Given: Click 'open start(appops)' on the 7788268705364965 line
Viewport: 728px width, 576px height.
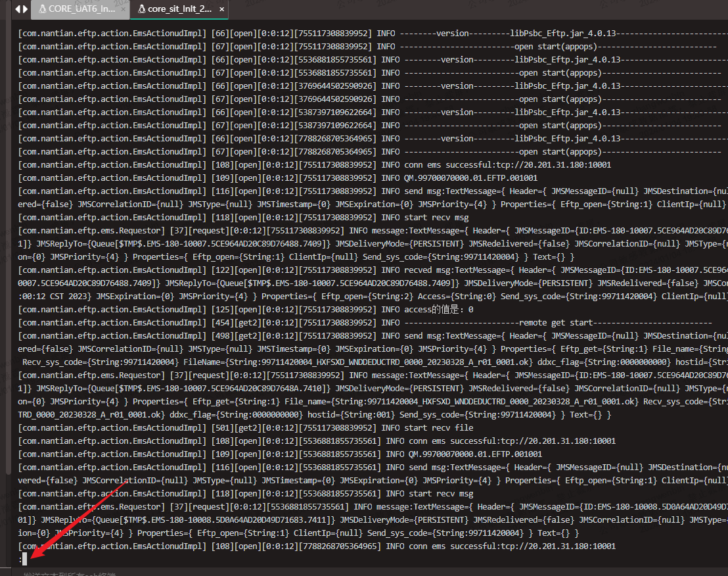Looking at the screenshot, I should coord(560,152).
